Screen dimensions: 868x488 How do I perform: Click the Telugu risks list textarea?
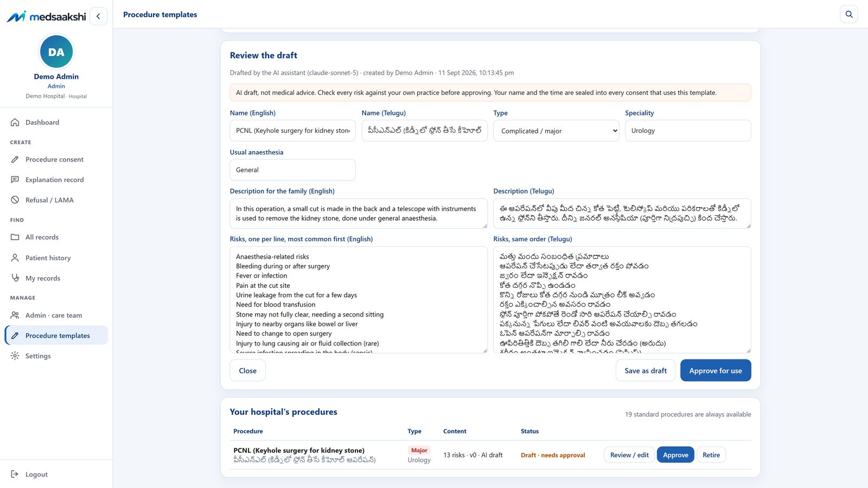[x=622, y=300]
